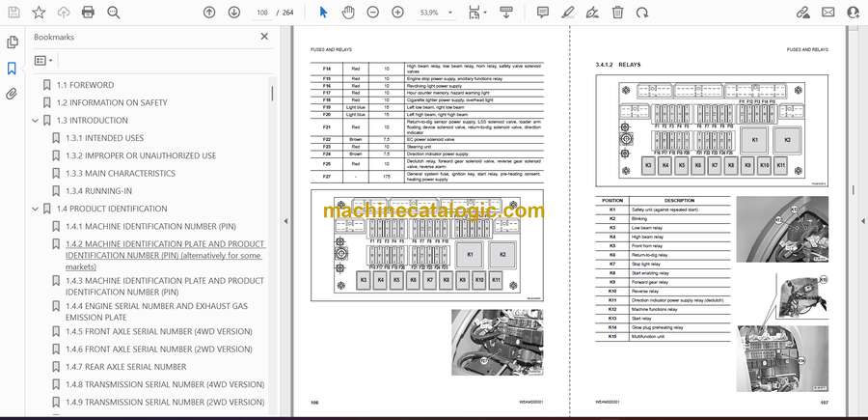Image resolution: width=868 pixels, height=420 pixels.
Task: Open the find text magnifier tool
Action: pos(114,13)
